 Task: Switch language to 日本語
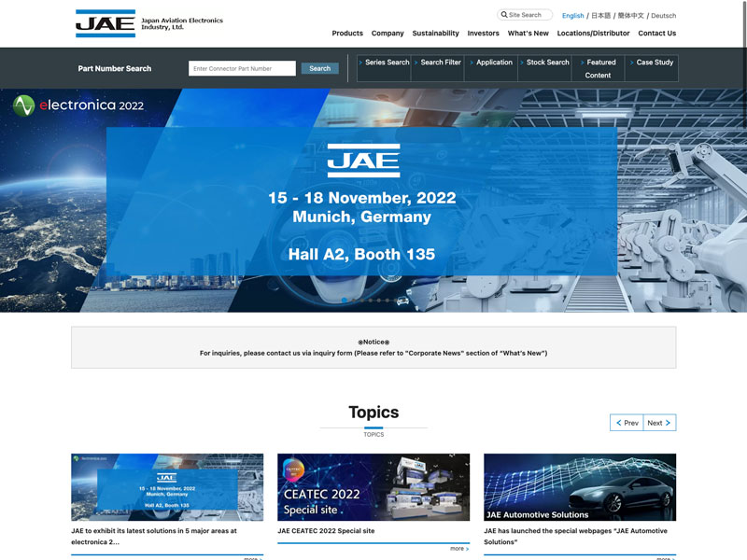tap(599, 16)
